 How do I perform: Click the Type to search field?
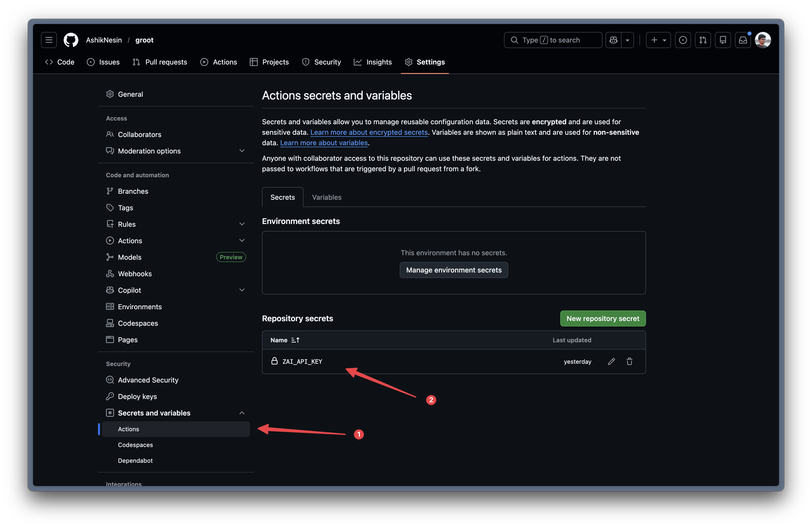(553, 40)
